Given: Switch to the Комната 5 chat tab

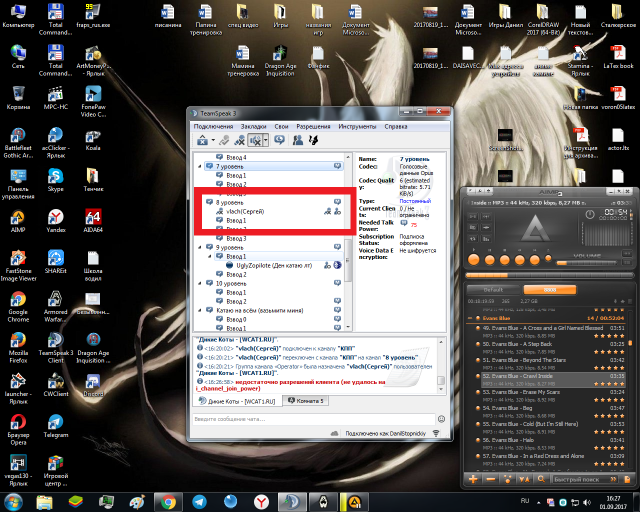Looking at the screenshot, I should pos(306,401).
